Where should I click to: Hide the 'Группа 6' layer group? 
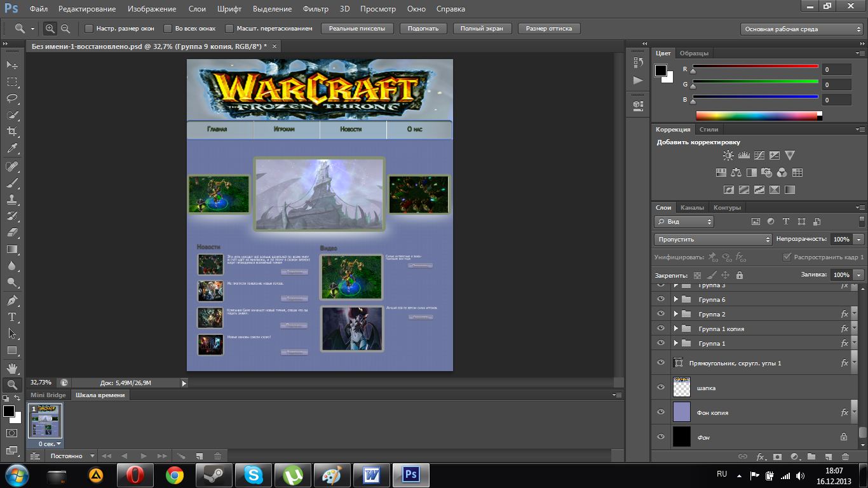661,299
